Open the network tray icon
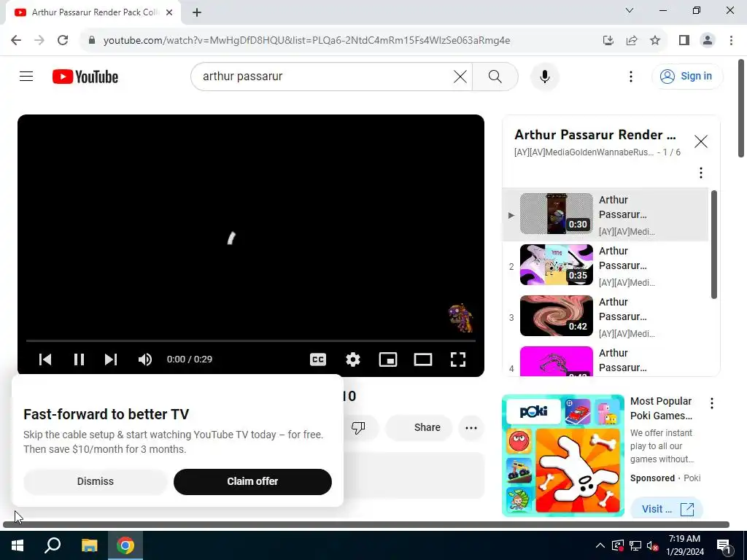Image resolution: width=747 pixels, height=560 pixels. tap(635, 545)
